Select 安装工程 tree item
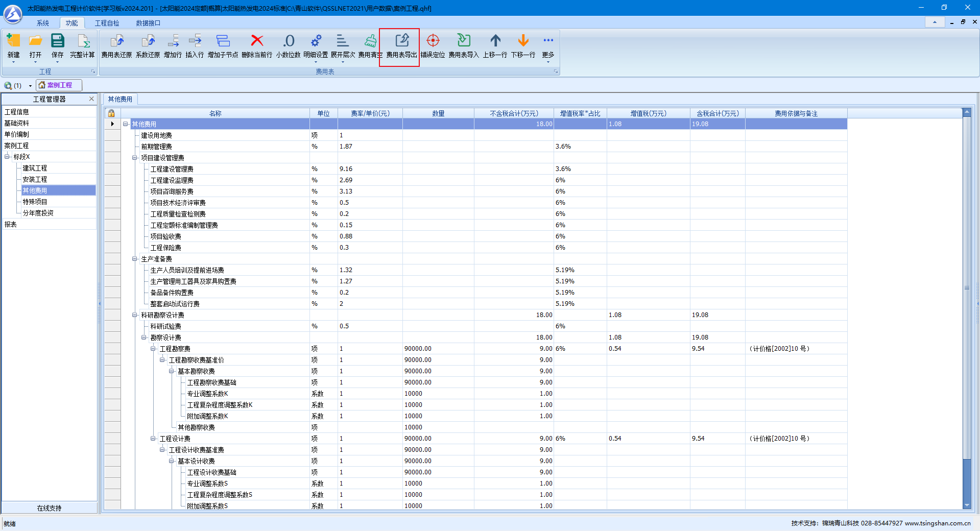The width and height of the screenshot is (980, 531). pyautogui.click(x=35, y=179)
